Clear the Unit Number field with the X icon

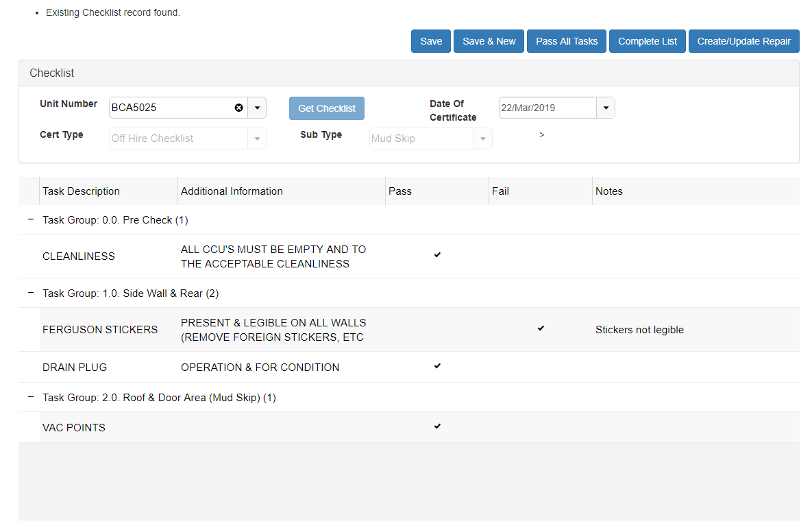238,108
